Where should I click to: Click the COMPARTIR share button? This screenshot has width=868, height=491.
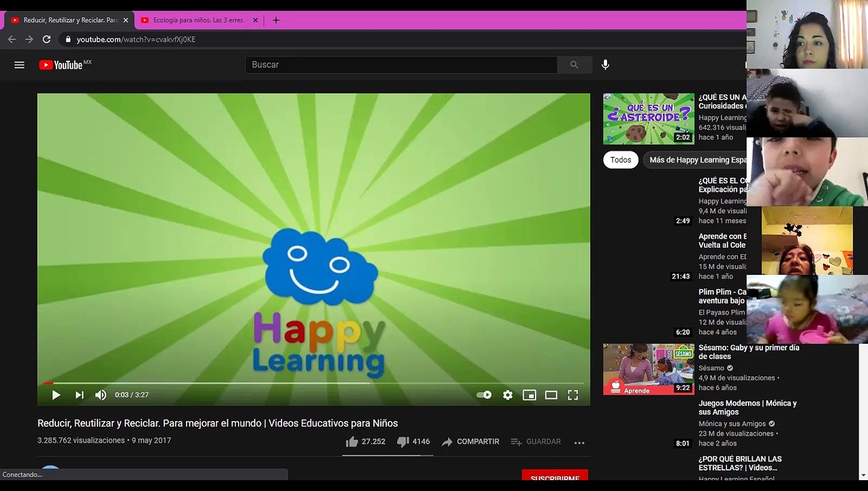tap(470, 442)
